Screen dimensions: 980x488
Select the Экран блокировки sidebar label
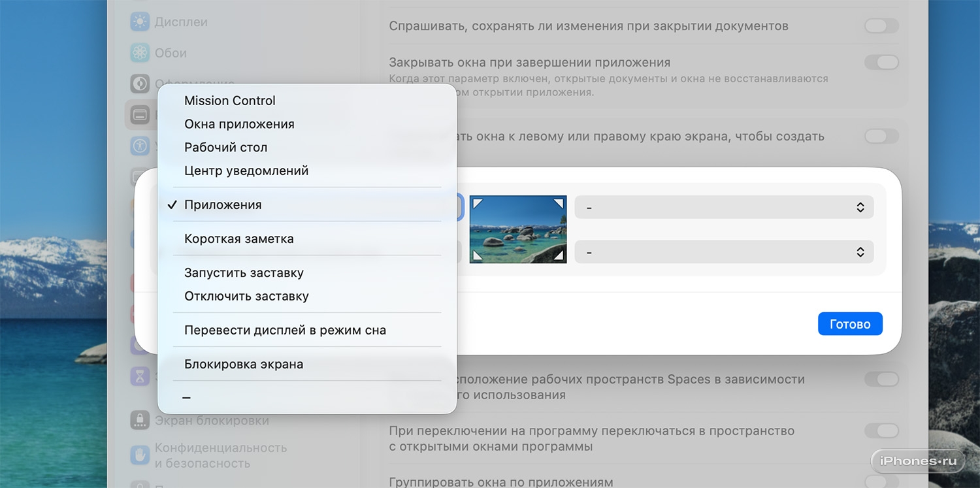tap(212, 421)
